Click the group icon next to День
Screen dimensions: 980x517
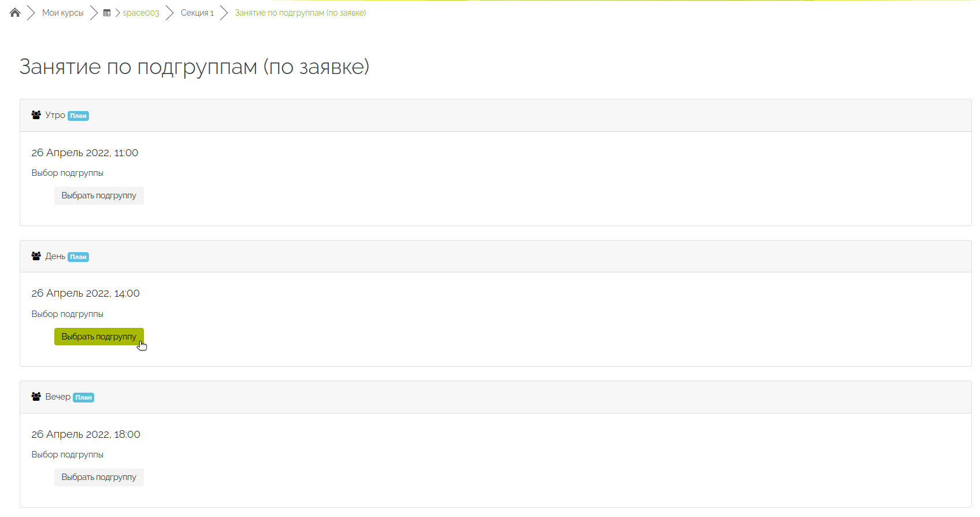click(x=36, y=256)
